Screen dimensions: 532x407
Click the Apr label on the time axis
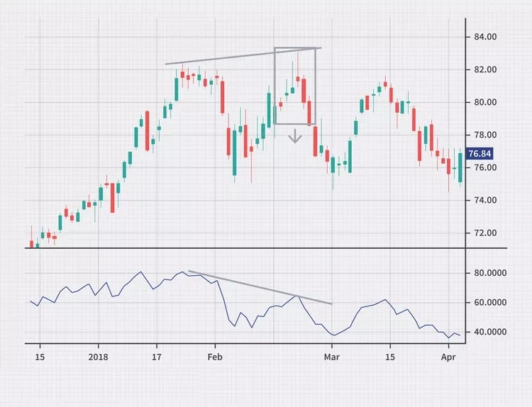pos(448,357)
